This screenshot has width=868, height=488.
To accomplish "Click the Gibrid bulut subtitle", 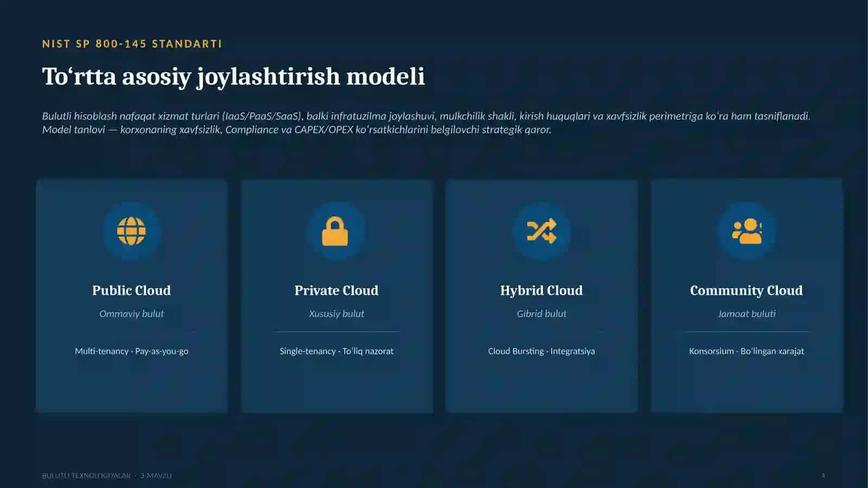I will tap(541, 314).
